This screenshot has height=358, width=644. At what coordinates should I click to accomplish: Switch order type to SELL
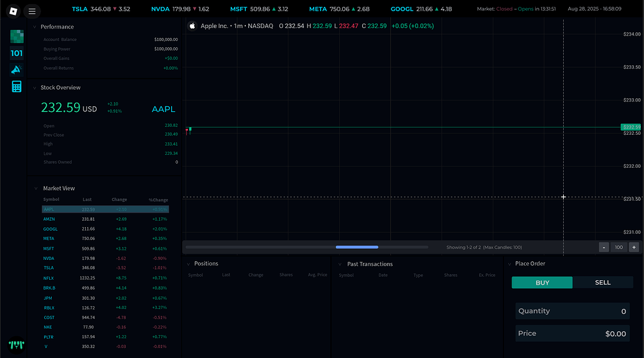pos(602,282)
